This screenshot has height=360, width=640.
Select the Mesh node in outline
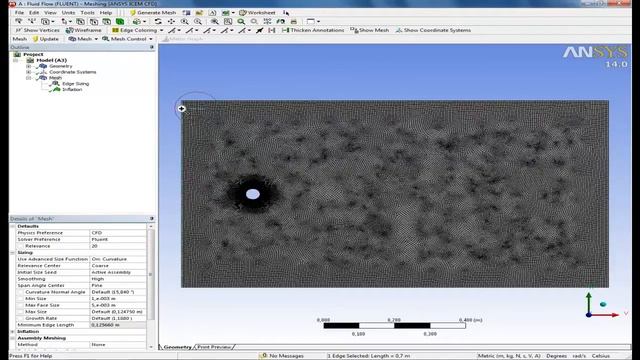coord(56,78)
